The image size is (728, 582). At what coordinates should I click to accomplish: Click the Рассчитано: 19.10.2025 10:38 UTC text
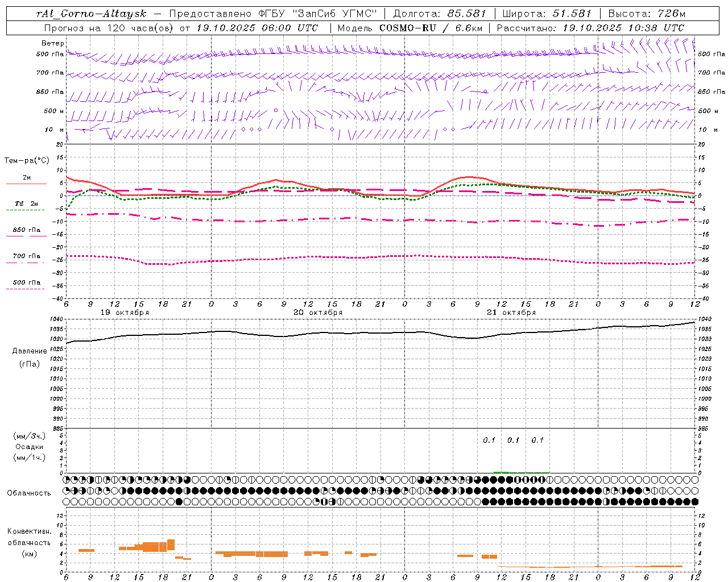click(590, 28)
